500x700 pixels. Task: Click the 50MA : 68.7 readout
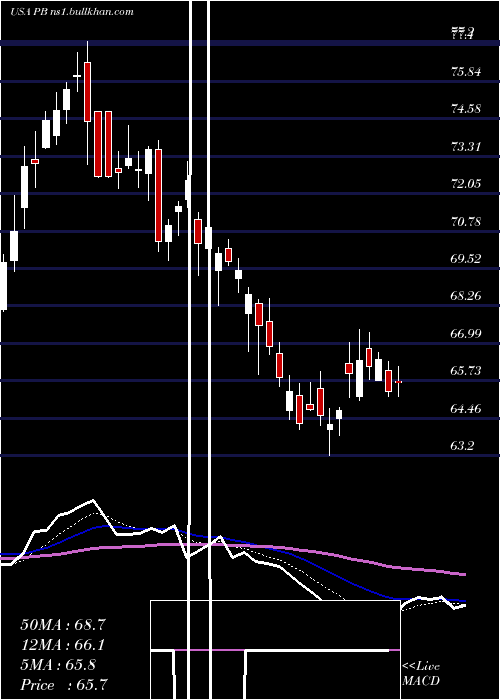click(x=63, y=625)
